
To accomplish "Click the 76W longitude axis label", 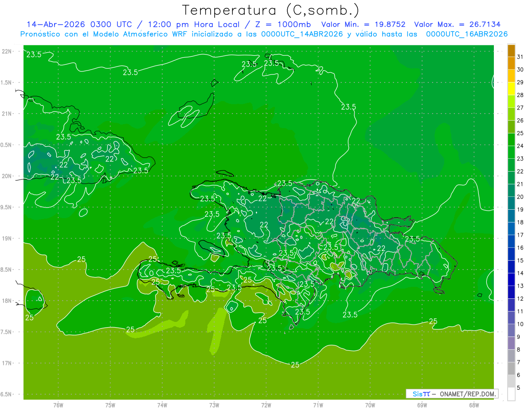I will click(58, 405).
